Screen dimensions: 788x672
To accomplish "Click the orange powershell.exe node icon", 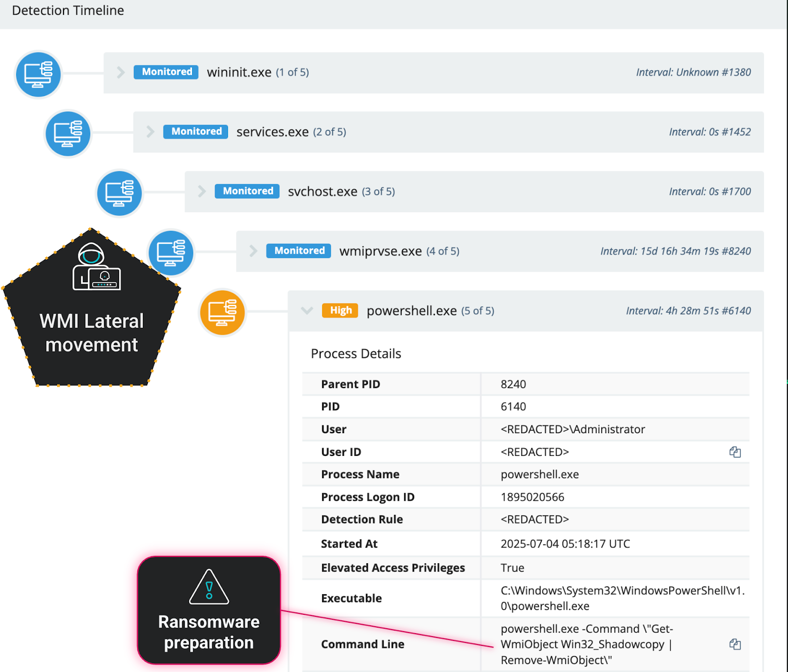I will point(223,313).
